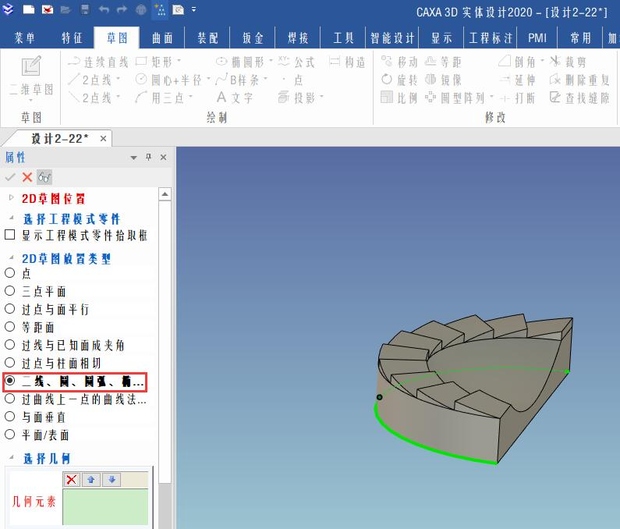
Task: Select the 椭圆形 ellipse tool
Action: pyautogui.click(x=240, y=62)
